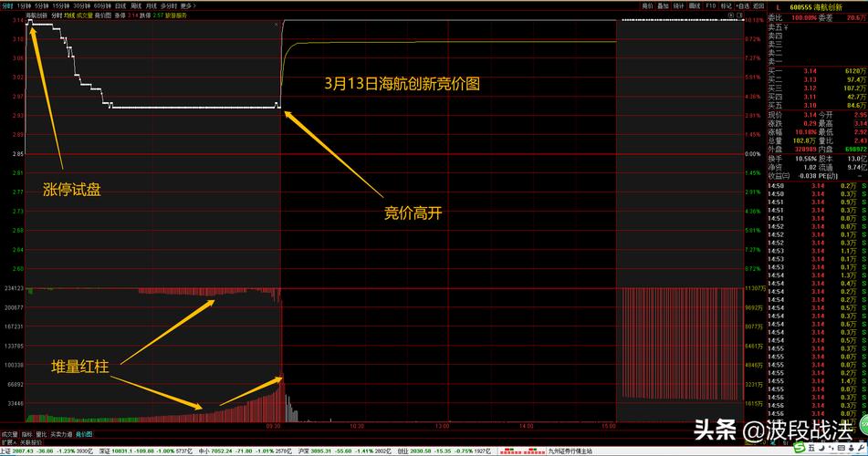
Task: Open the 统计 statistics button
Action: (x=679, y=5)
